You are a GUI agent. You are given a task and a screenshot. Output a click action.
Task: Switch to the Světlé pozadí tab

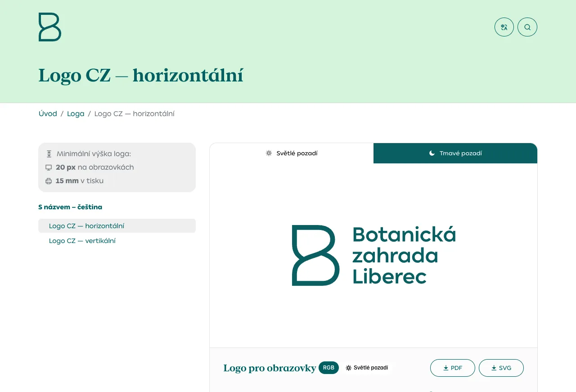tap(292, 153)
